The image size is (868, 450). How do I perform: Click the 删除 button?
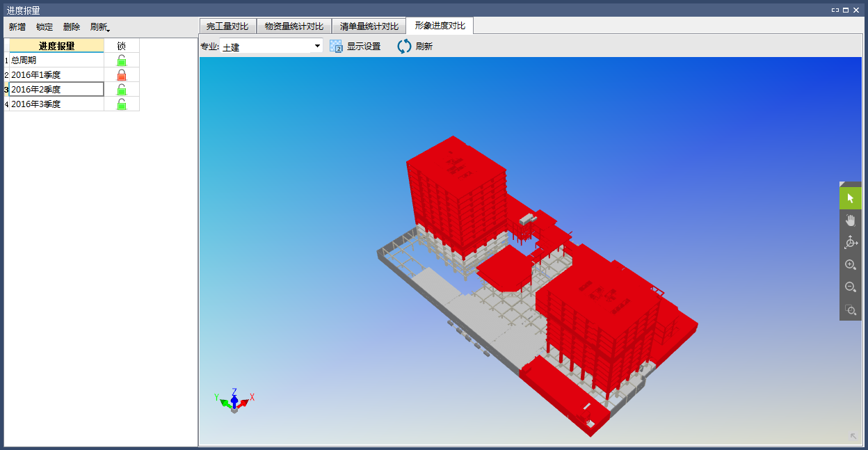point(72,27)
